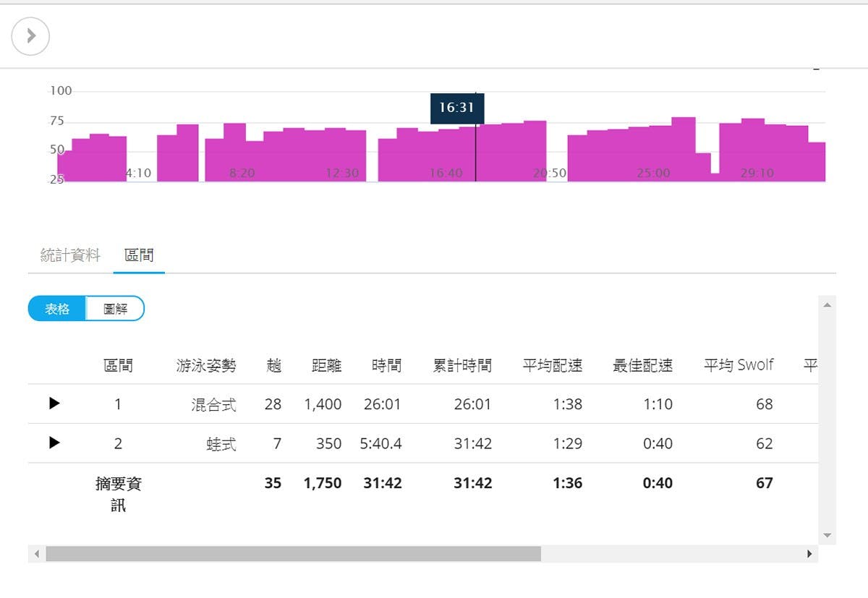Expand interval 1 row details
Image resolution: width=868 pixels, height=598 pixels.
[54, 403]
